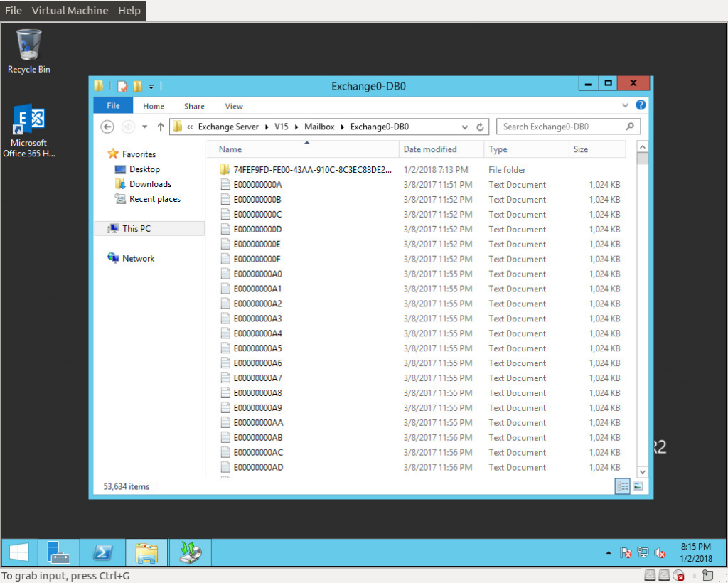Screen dimensions: 728x583
Task: Open recent locations dropdown arrow
Action: pos(145,127)
